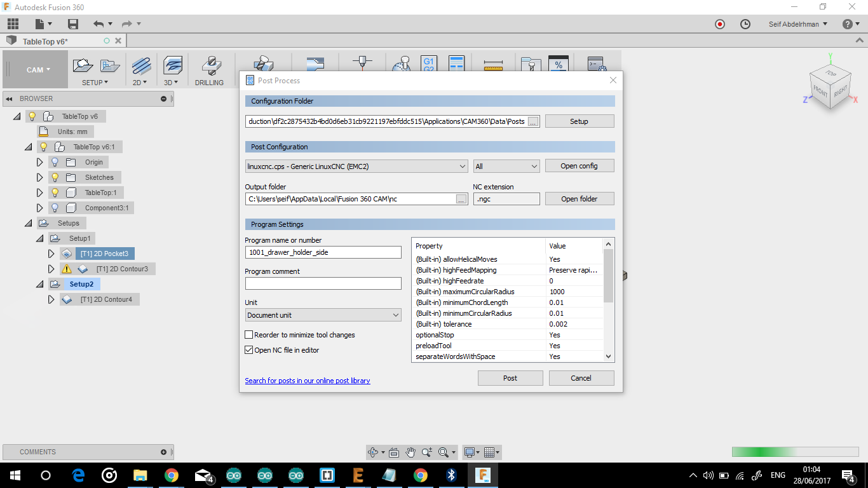Click the Open config button
This screenshot has width=868, height=488.
(579, 166)
